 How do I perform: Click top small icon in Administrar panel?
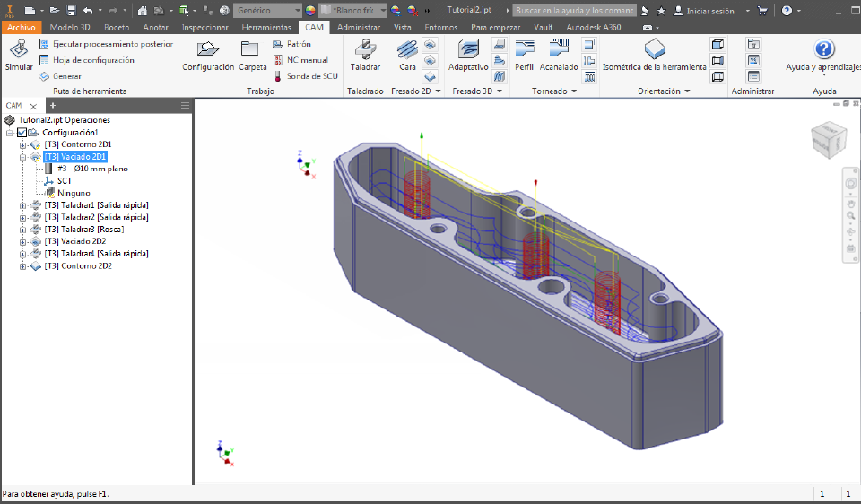(x=753, y=45)
